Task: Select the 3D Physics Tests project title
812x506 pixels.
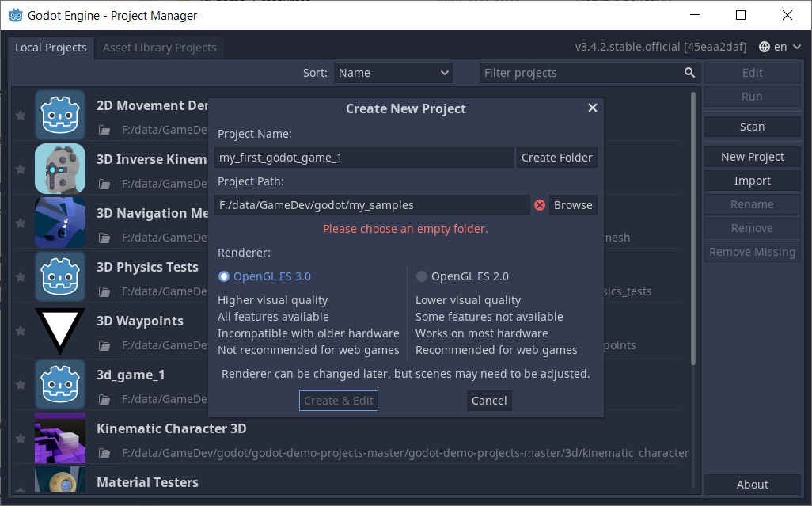Action: coord(147,267)
